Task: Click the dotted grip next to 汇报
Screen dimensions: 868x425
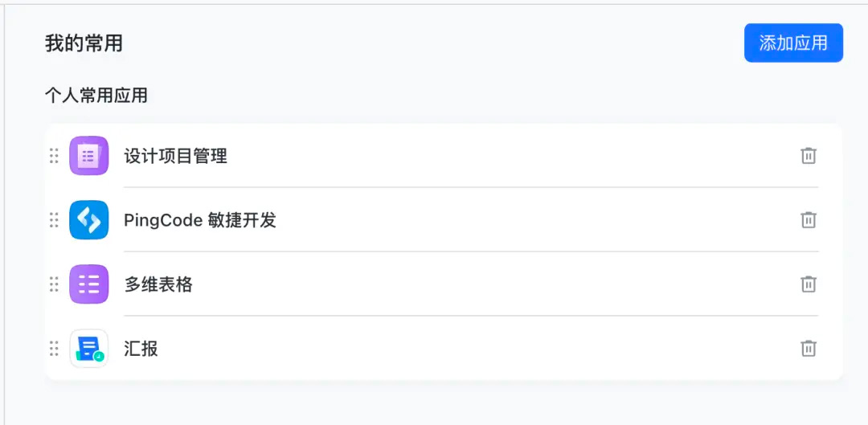Action: click(x=54, y=348)
